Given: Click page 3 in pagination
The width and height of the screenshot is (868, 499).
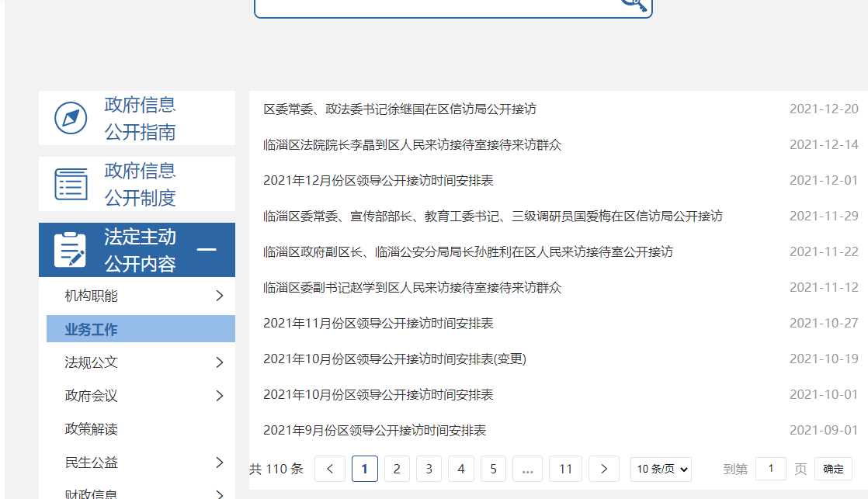Looking at the screenshot, I should (x=429, y=469).
